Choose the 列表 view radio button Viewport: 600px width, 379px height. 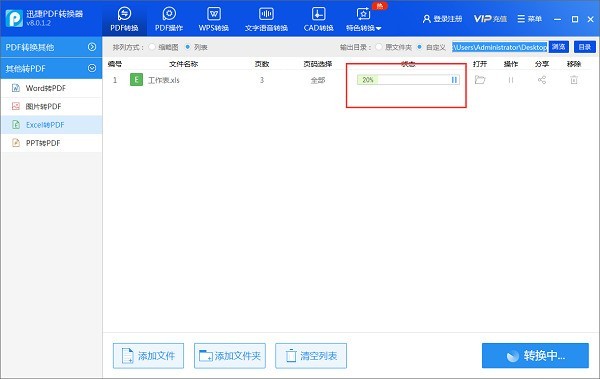(188, 47)
